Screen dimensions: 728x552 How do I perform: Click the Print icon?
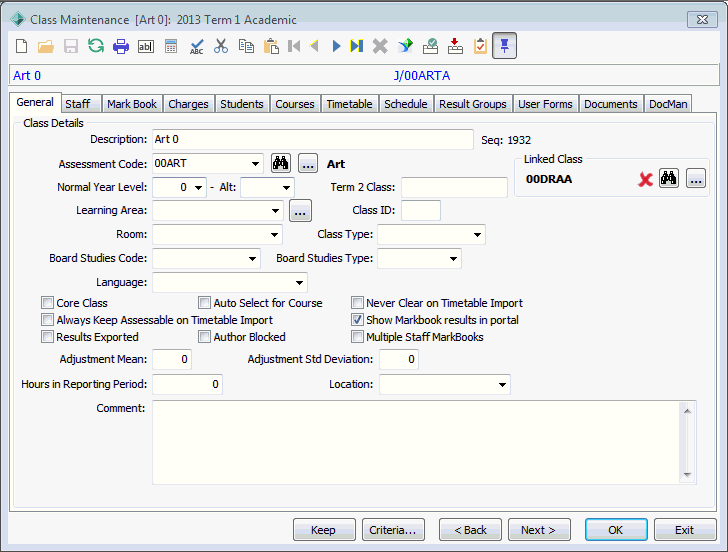[x=121, y=46]
